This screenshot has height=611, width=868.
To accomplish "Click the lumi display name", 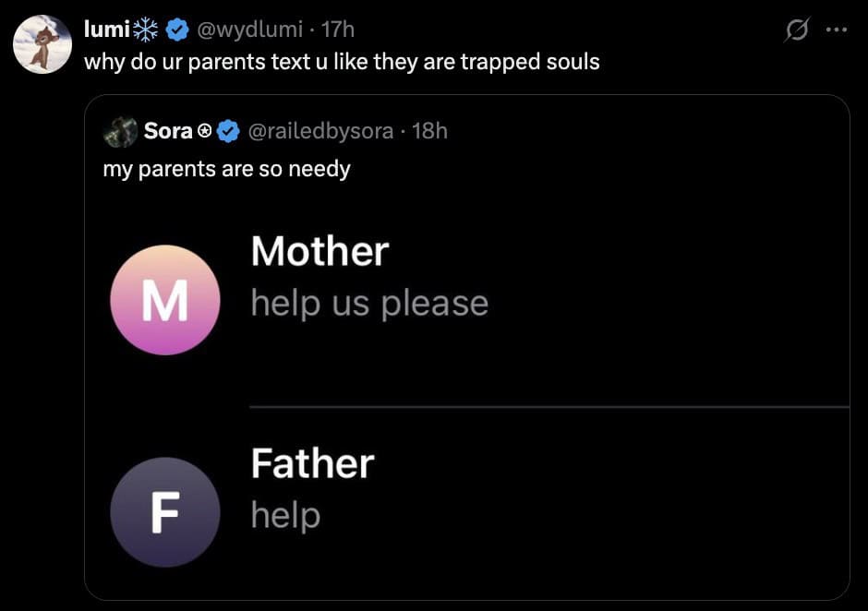I will 105,30.
